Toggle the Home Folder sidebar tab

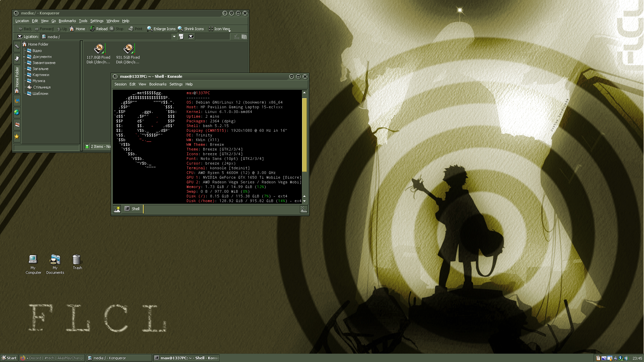point(17,80)
